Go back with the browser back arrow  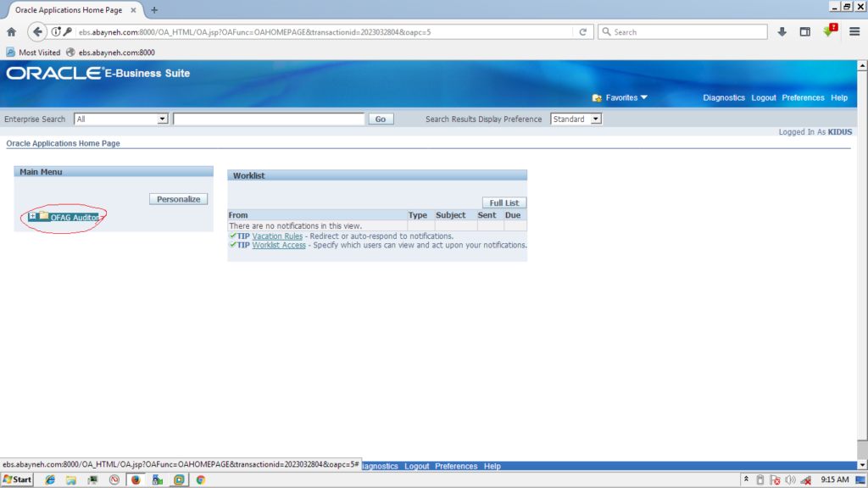pos(37,32)
